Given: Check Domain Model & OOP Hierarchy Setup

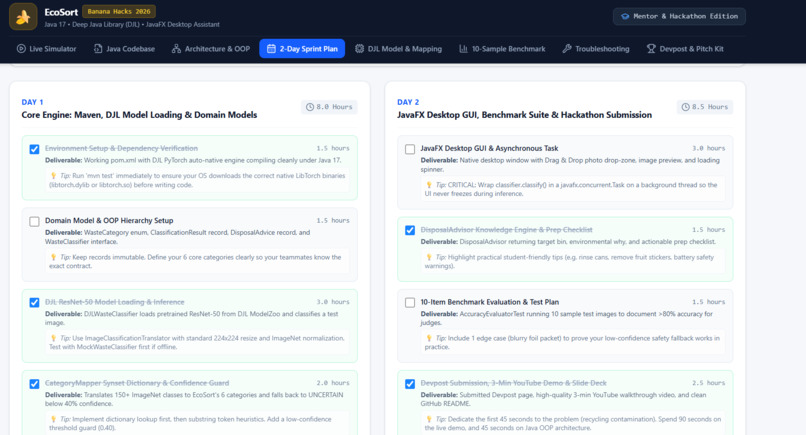Looking at the screenshot, I should (x=34, y=222).
